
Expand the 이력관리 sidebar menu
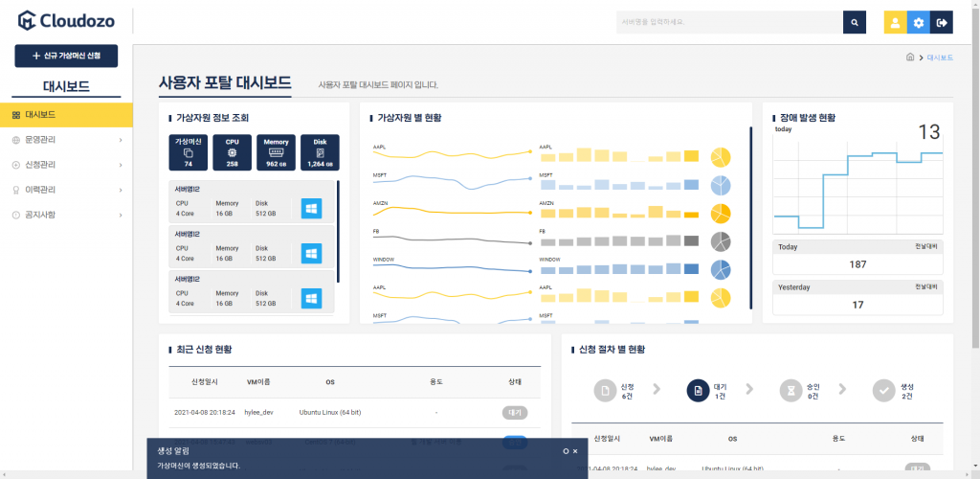66,190
